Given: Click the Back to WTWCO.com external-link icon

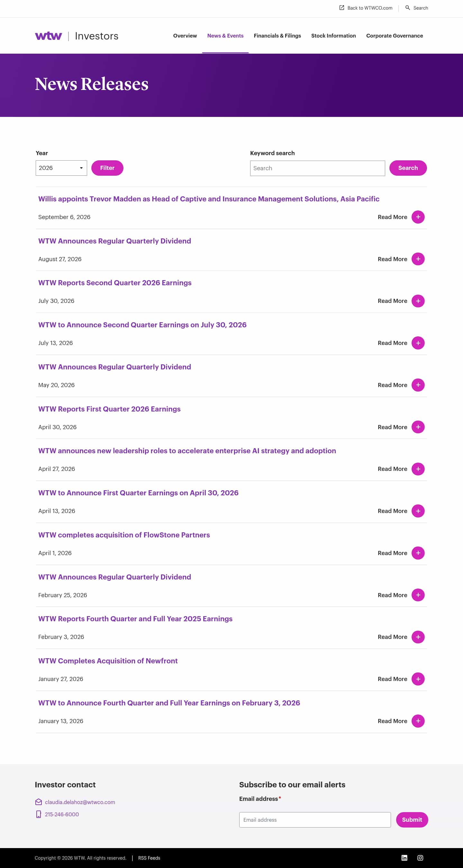Looking at the screenshot, I should [x=341, y=8].
